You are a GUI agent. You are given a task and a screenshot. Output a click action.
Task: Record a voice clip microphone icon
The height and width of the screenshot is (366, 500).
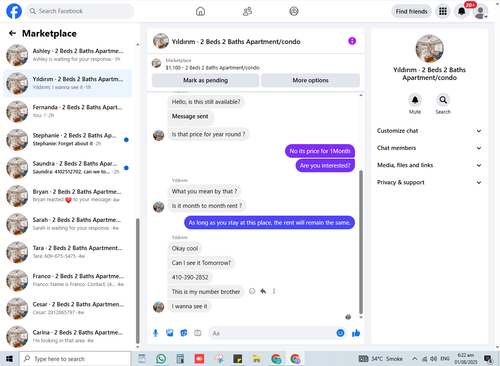[x=155, y=333]
